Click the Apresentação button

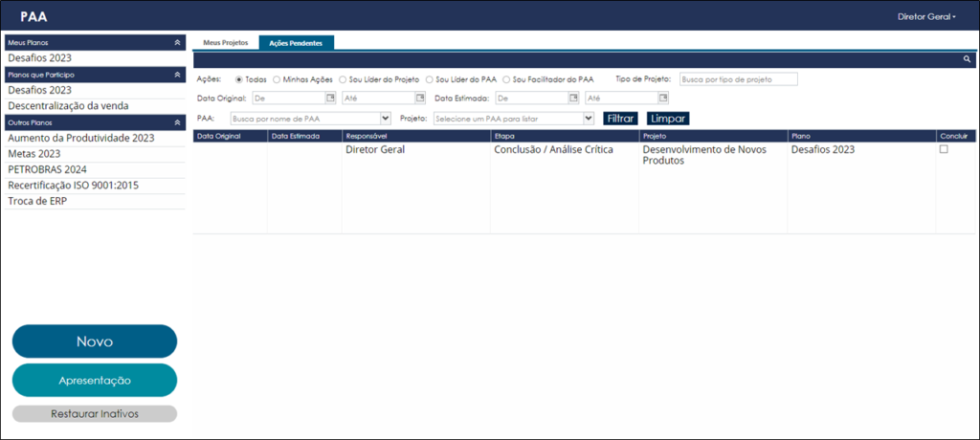[95, 380]
